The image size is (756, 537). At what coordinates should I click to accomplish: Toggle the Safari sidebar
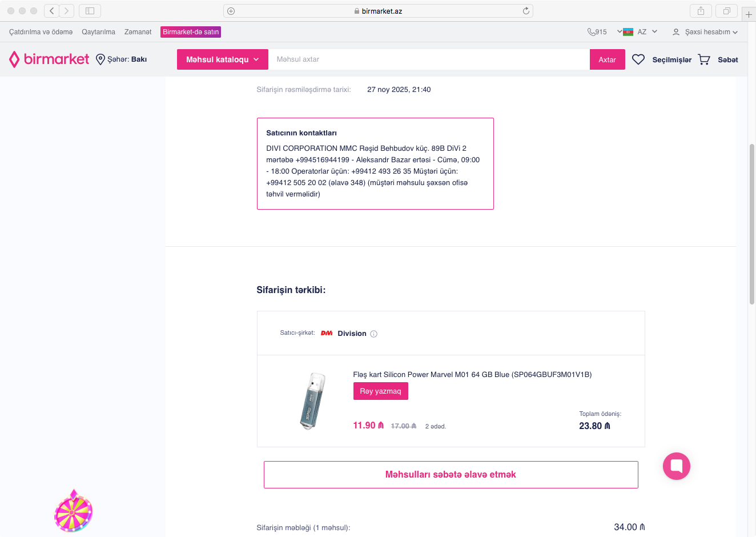coord(90,11)
